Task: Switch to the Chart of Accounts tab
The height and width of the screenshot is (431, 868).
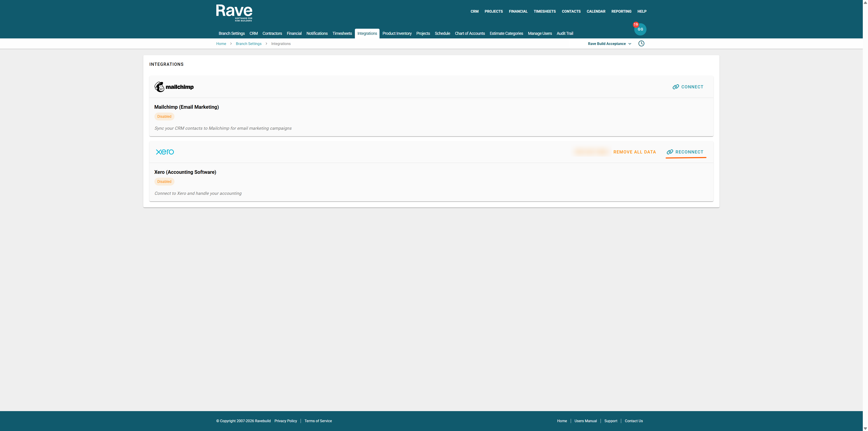Action: pos(469,33)
